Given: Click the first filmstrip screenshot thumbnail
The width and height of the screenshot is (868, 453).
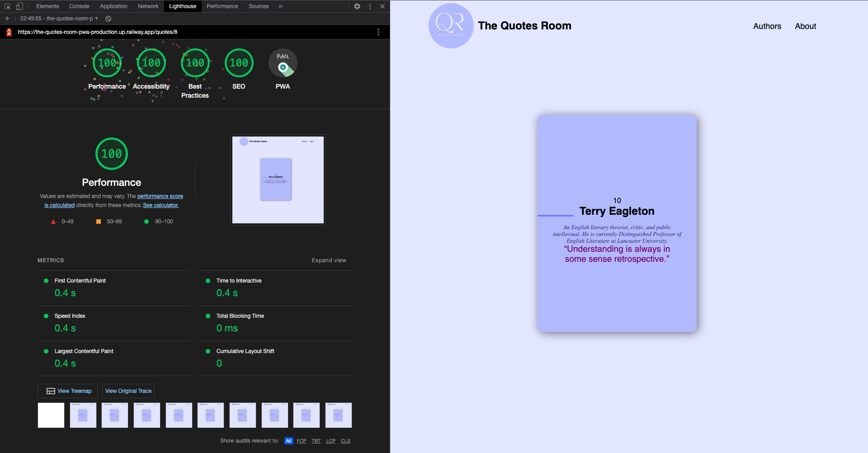Looking at the screenshot, I should tap(51, 415).
